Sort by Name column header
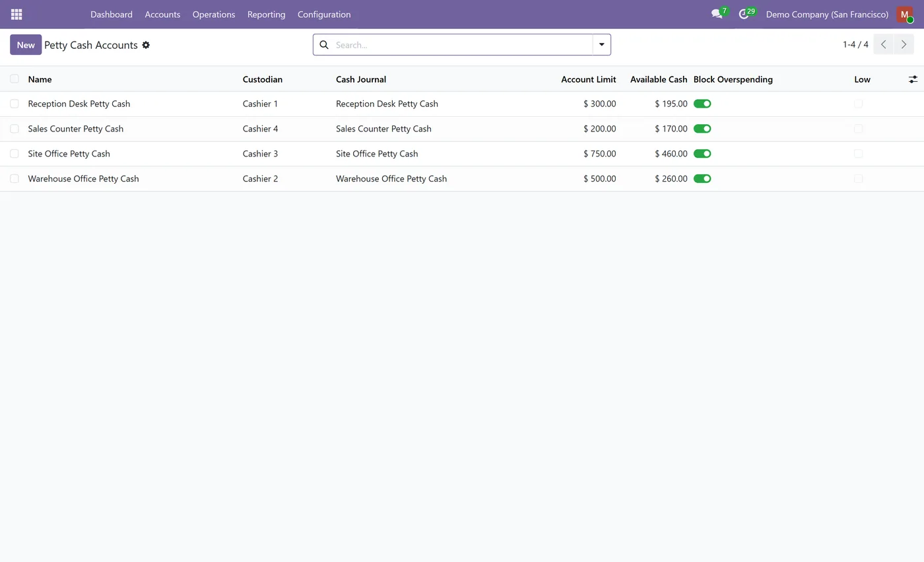The width and height of the screenshot is (924, 562). [x=40, y=79]
